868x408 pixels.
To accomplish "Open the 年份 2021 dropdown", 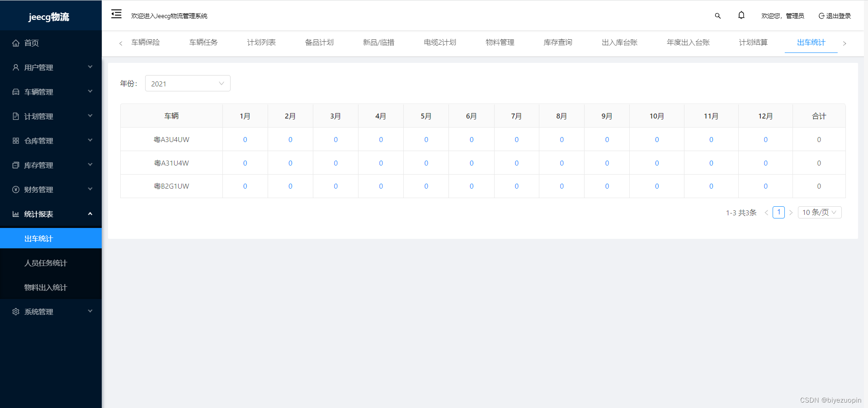I will 188,83.
